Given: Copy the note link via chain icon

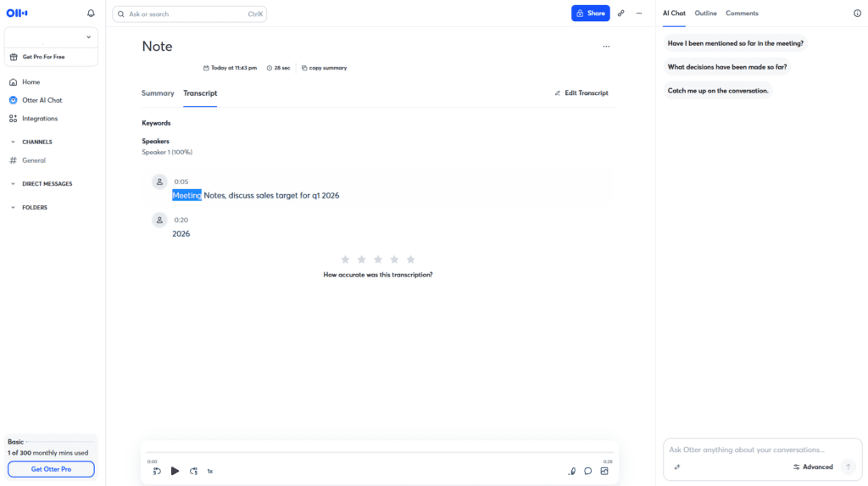Looking at the screenshot, I should [621, 14].
